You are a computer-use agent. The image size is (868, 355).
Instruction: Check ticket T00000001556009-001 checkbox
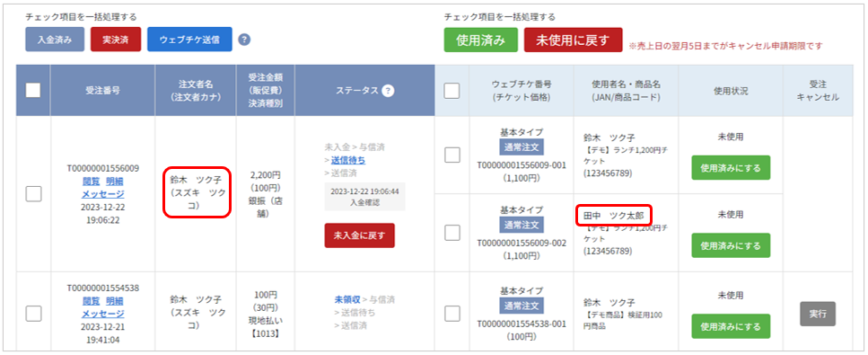click(x=452, y=155)
